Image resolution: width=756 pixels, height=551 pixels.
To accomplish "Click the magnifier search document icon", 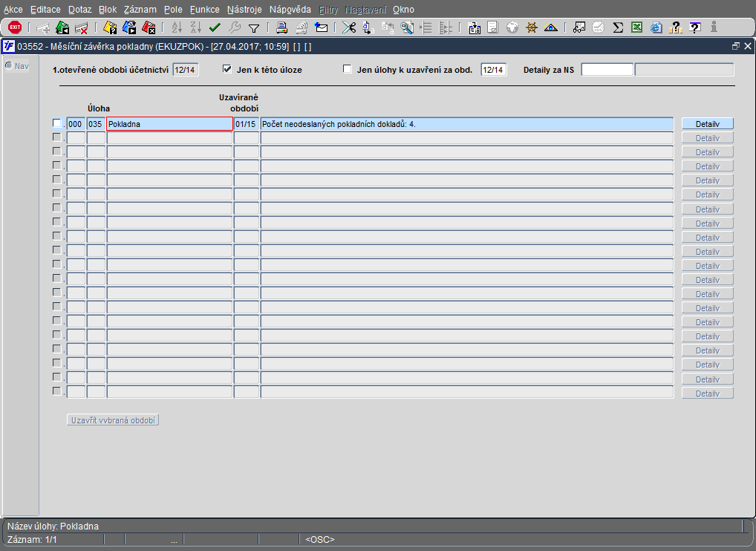I will pos(407,27).
